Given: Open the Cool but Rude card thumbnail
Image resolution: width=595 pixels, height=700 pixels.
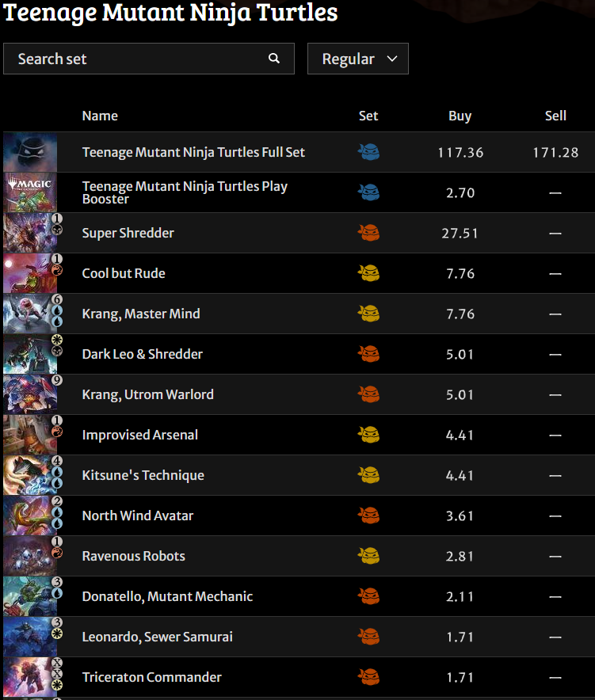Looking at the screenshot, I should (x=30, y=273).
